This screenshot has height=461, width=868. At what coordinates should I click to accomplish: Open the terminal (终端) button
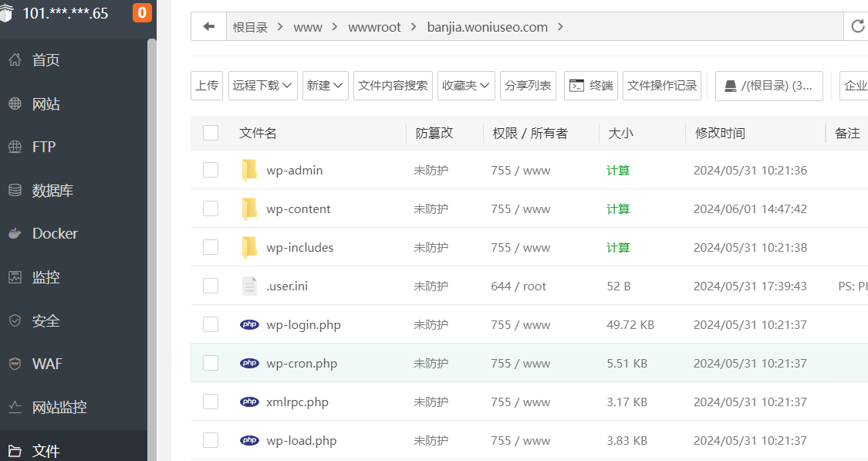click(x=591, y=86)
